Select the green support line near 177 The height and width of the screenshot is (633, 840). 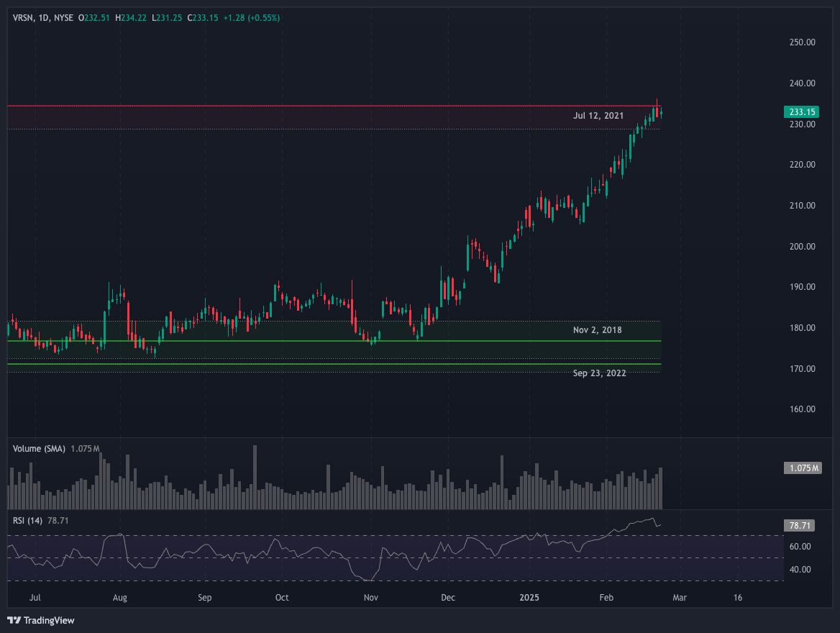(x=334, y=341)
